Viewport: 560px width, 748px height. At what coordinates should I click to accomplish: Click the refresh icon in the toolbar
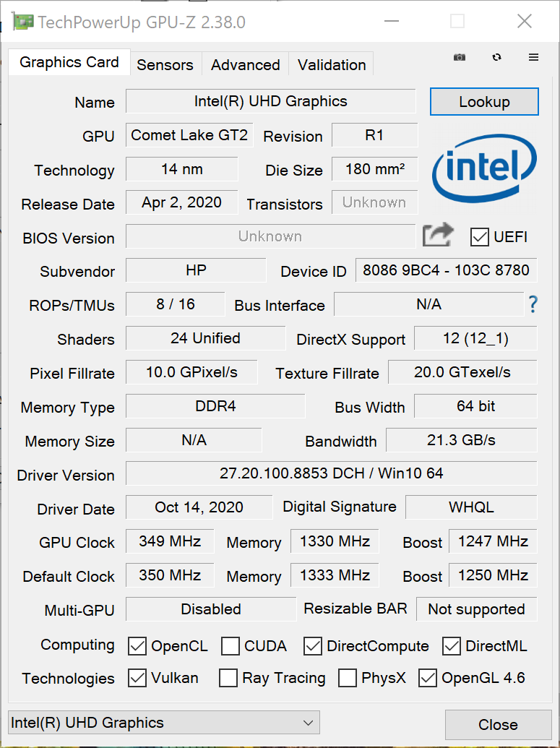pos(496,58)
